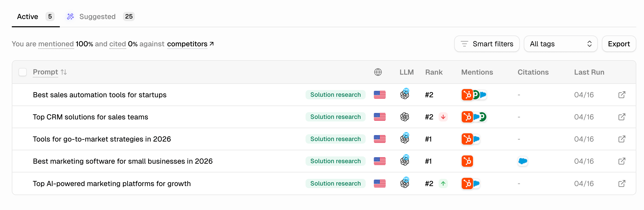Open small businesses row external link icon

point(622,161)
